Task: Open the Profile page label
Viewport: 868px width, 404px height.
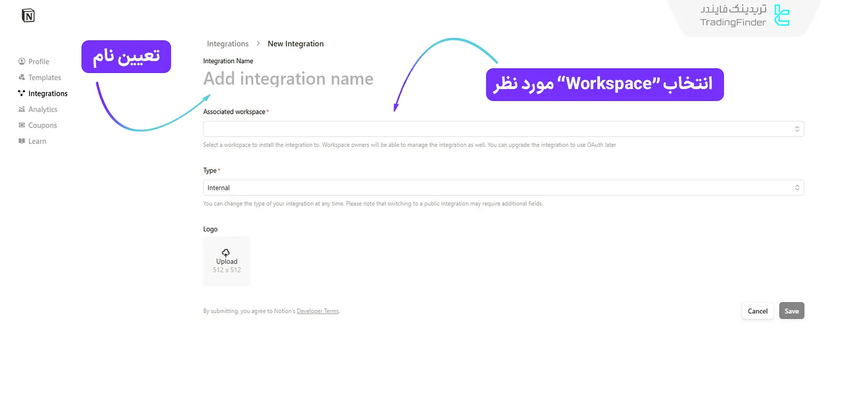Action: click(x=39, y=62)
